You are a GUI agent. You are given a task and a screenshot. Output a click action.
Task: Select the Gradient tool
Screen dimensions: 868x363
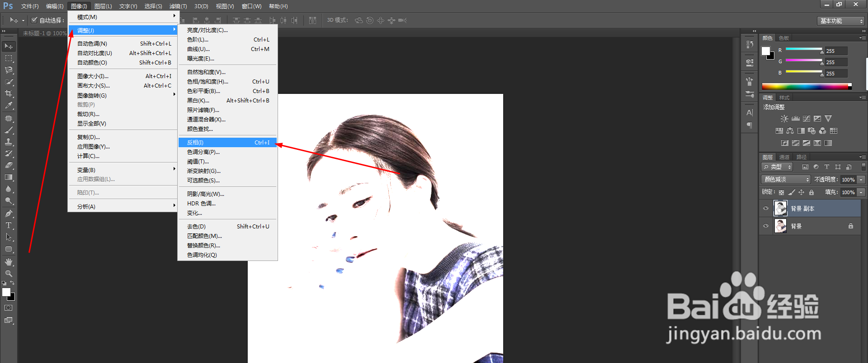point(9,177)
